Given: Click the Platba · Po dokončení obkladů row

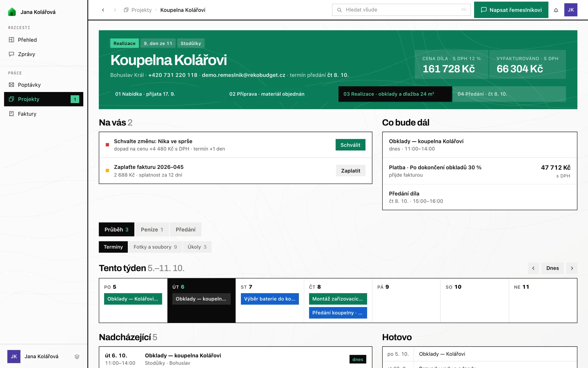Looking at the screenshot, I should (x=480, y=171).
